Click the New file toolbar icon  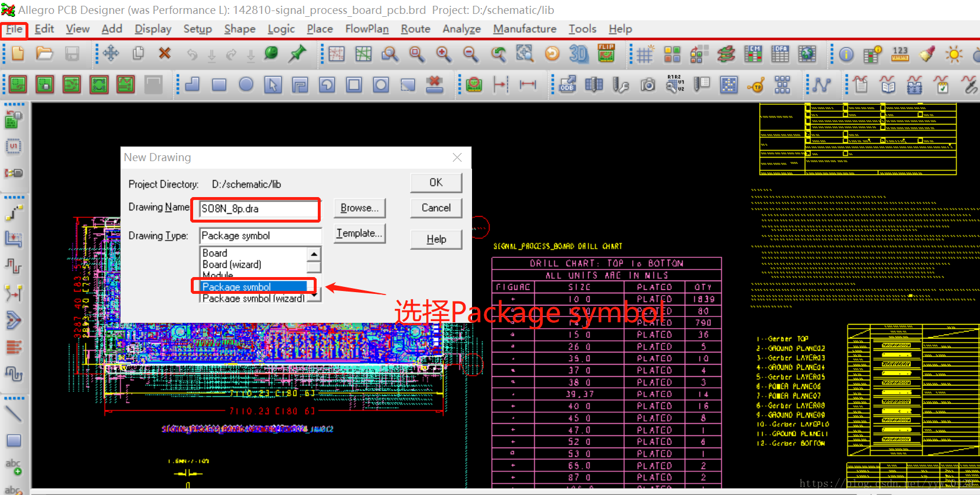(x=18, y=54)
